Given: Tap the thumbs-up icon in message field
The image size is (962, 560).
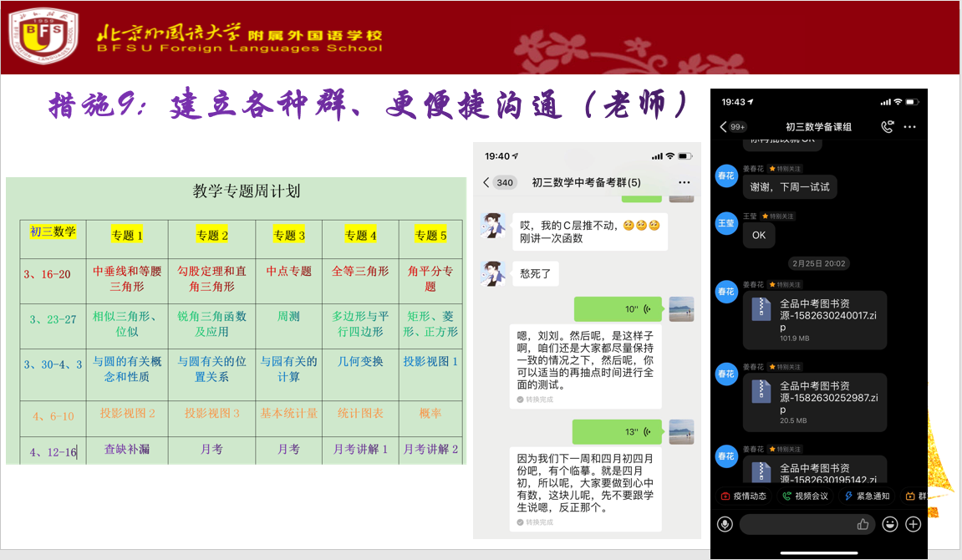Looking at the screenshot, I should pyautogui.click(x=863, y=524).
